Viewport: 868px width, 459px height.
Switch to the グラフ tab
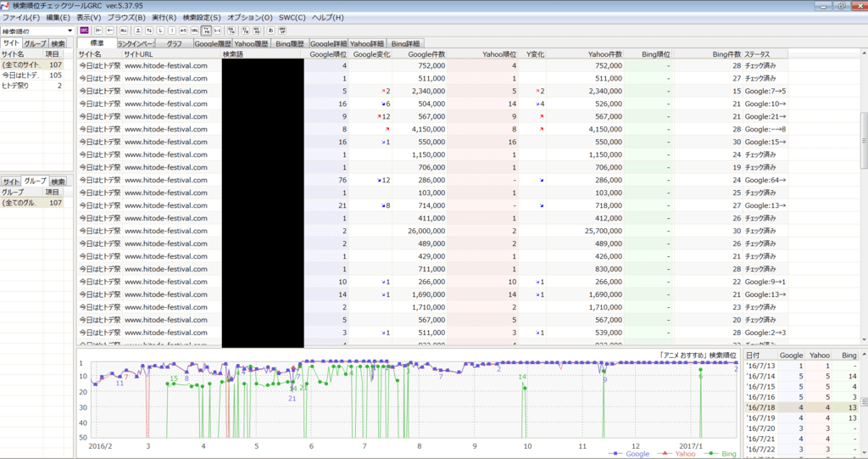point(174,43)
